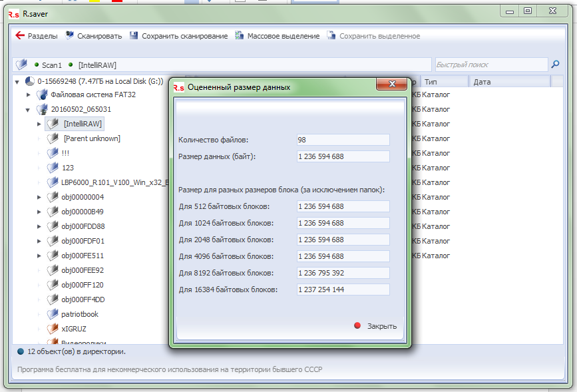Click the Массовое выделение icon
This screenshot has height=392, width=577.
click(240, 36)
